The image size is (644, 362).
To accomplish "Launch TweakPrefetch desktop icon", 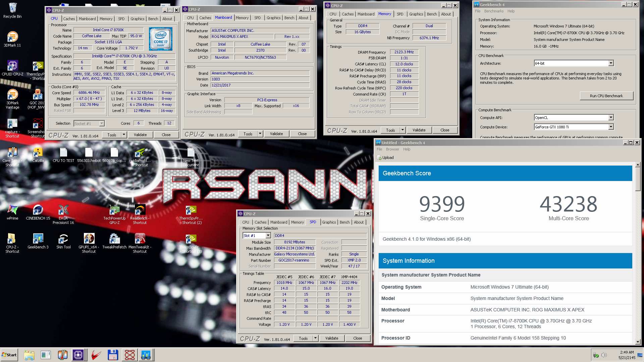I will [114, 241].
